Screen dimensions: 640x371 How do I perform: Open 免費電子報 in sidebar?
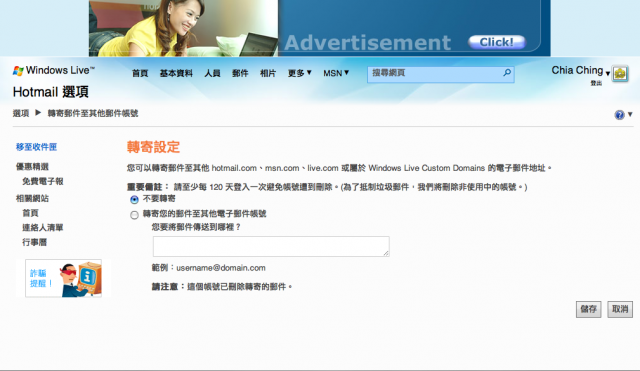(42, 181)
